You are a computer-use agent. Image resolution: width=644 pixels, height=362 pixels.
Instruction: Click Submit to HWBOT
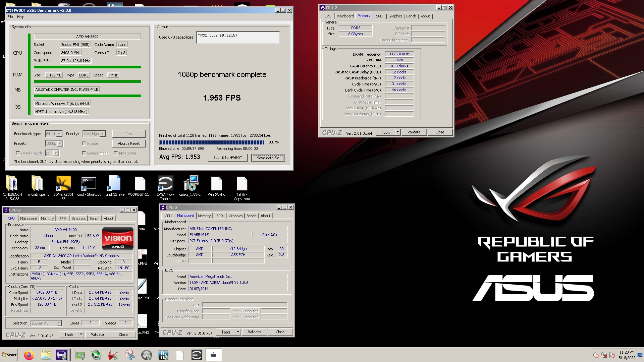tap(228, 158)
